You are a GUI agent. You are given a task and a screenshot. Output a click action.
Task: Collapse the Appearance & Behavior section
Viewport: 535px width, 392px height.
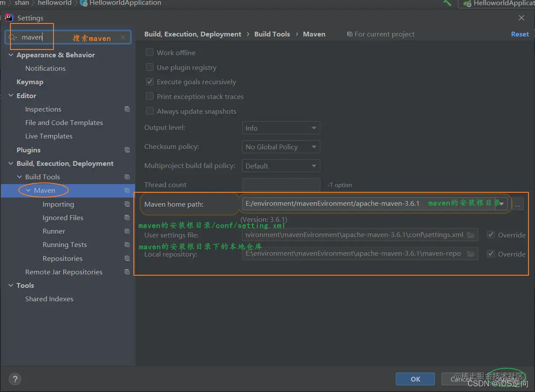pos(11,55)
